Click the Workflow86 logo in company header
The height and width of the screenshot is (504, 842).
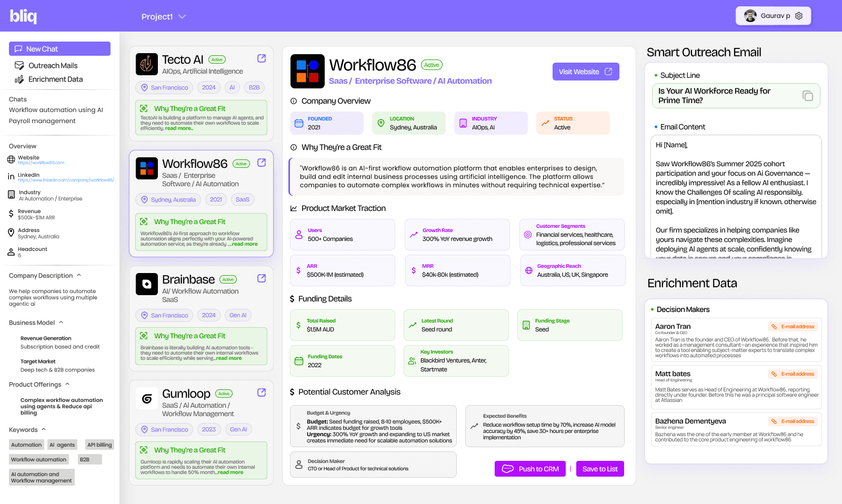[307, 71]
